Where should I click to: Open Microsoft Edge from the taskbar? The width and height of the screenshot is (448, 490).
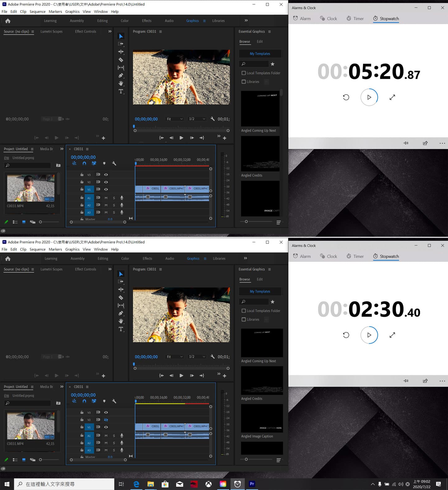(136, 484)
